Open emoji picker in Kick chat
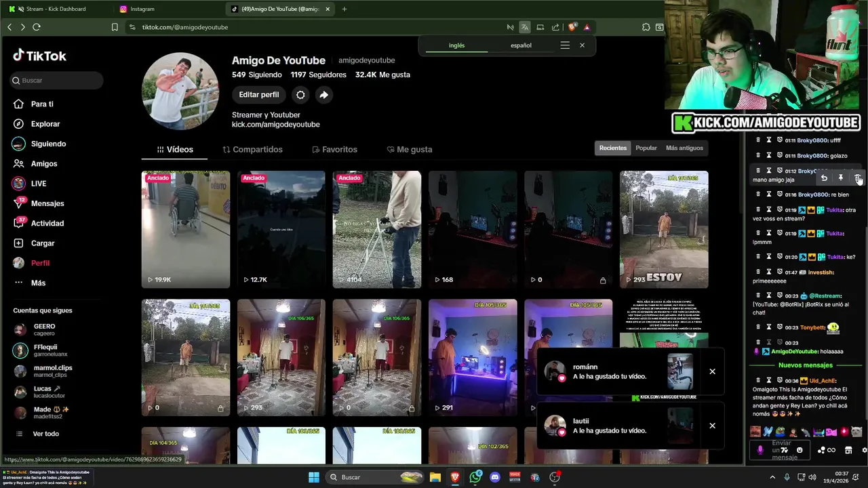 (800, 450)
